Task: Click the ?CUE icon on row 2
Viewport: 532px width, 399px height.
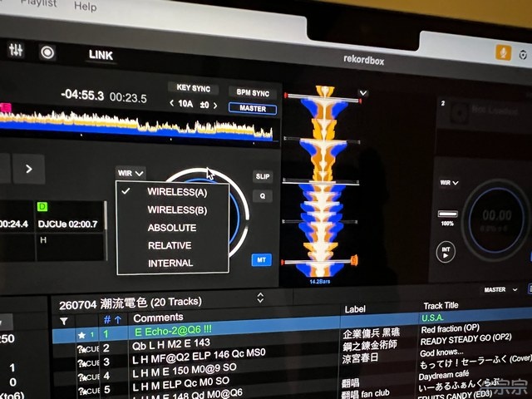Action: [88, 349]
